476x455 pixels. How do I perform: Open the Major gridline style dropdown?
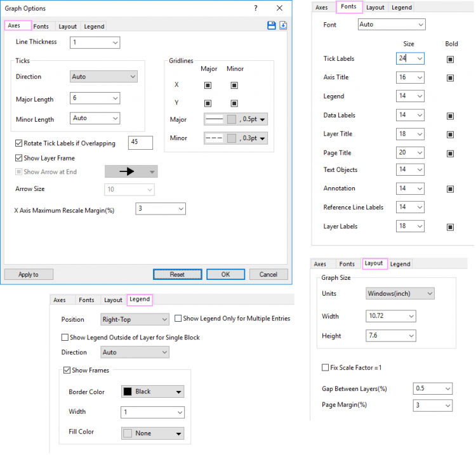[x=235, y=119]
